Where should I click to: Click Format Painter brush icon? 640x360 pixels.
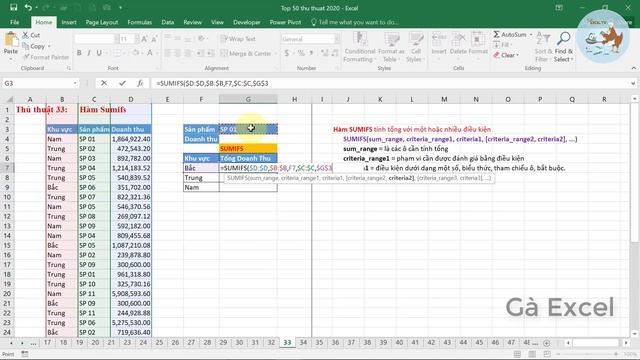tap(26, 57)
